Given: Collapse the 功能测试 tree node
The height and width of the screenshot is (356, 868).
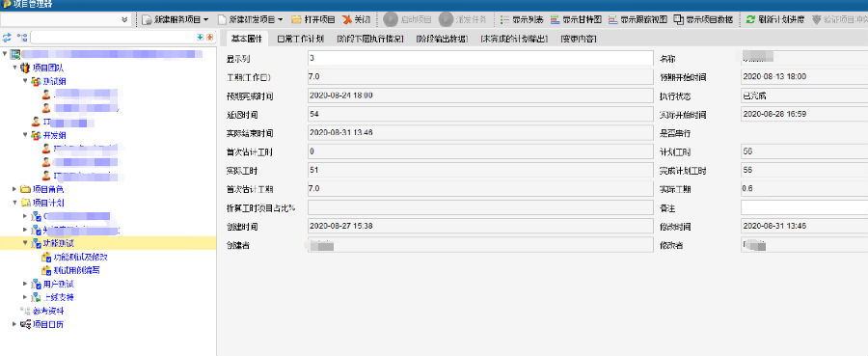Looking at the screenshot, I should pos(25,243).
